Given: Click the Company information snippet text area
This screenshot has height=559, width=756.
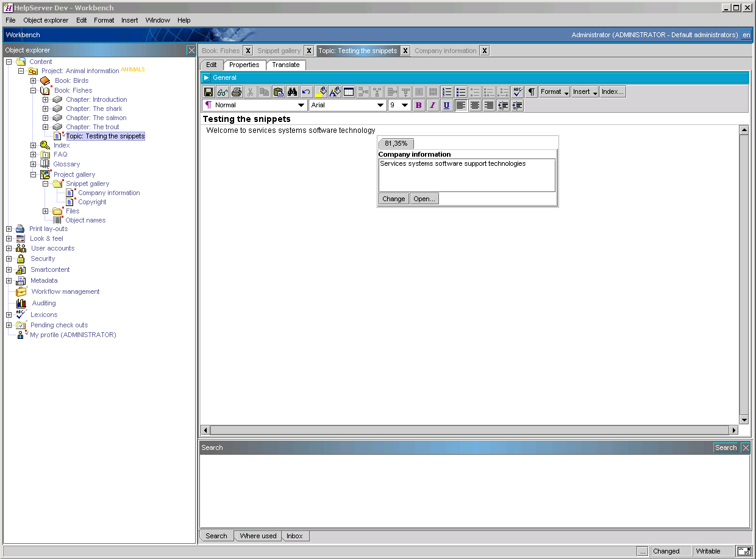Looking at the screenshot, I should (467, 176).
